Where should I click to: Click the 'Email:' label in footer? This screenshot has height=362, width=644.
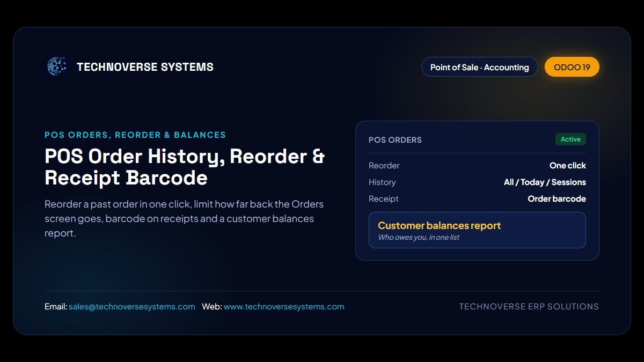pyautogui.click(x=56, y=307)
